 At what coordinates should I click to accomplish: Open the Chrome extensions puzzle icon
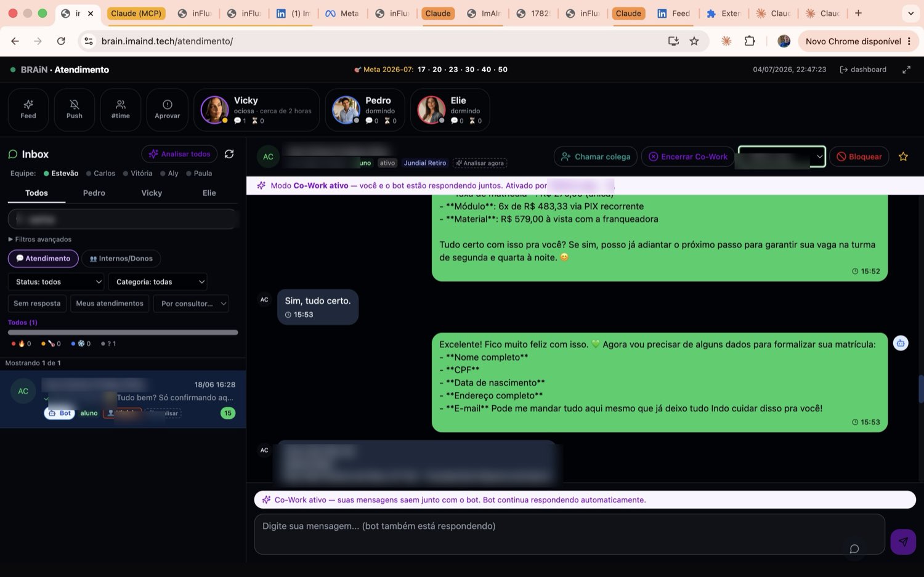point(750,41)
